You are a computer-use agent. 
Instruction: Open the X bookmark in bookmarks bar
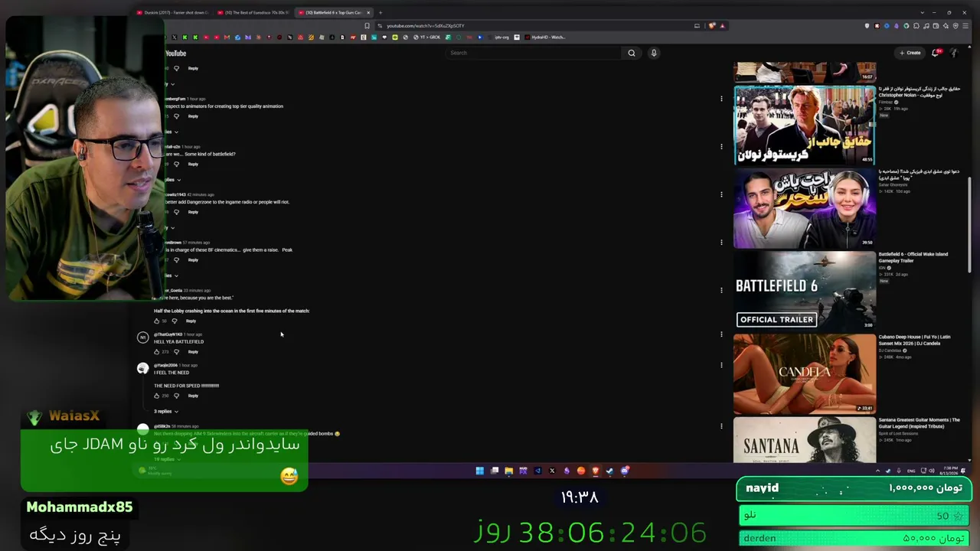(174, 37)
